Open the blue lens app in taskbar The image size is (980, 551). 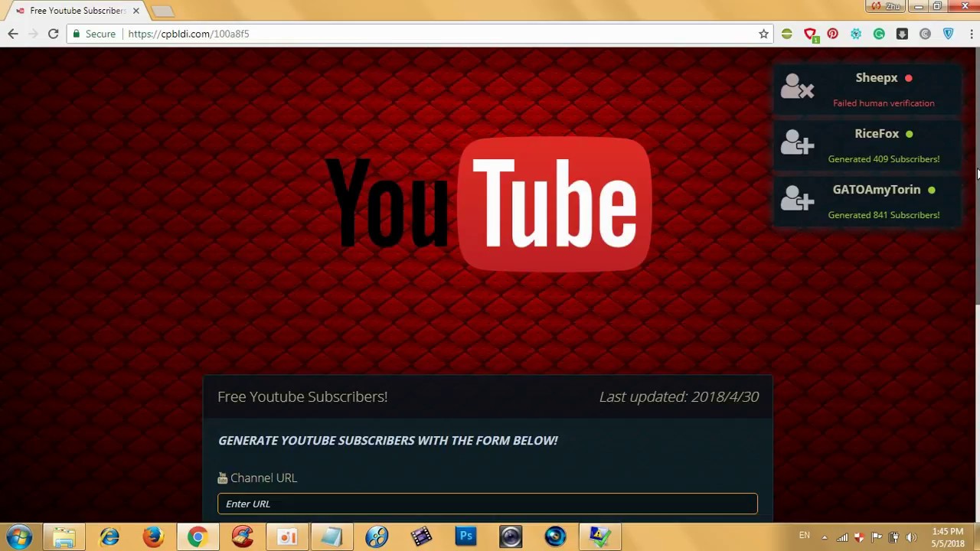pyautogui.click(x=555, y=536)
